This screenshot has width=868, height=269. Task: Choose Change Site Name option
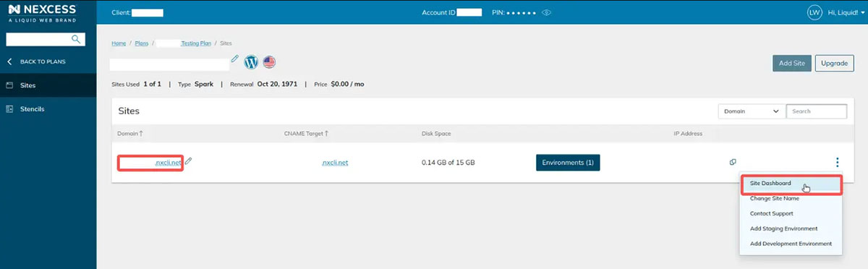[x=775, y=198]
